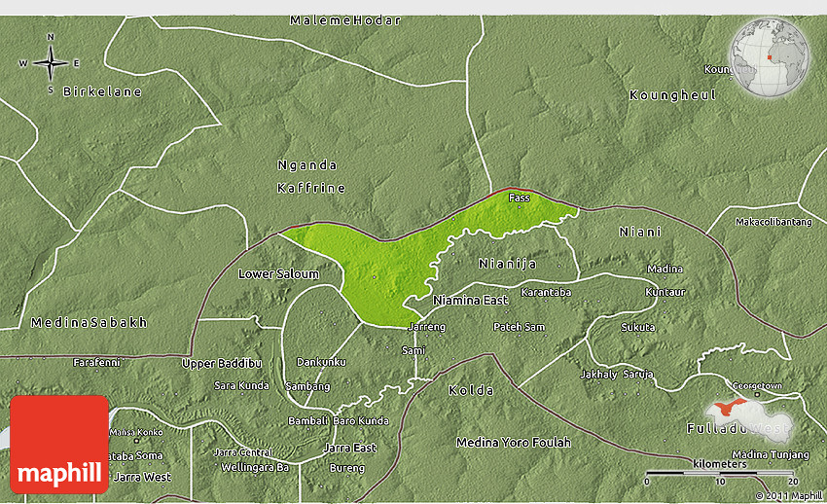Click the compass rose icon
Image resolution: width=827 pixels, height=504 pixels.
50,63
